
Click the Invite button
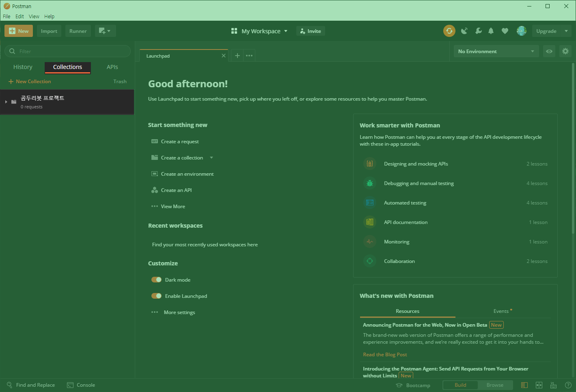point(311,31)
